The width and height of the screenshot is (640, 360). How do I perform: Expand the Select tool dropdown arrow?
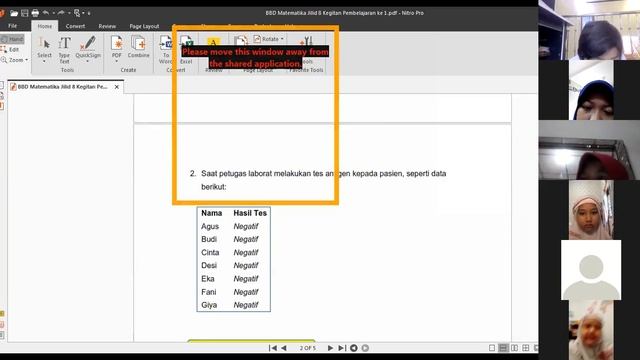[x=44, y=62]
